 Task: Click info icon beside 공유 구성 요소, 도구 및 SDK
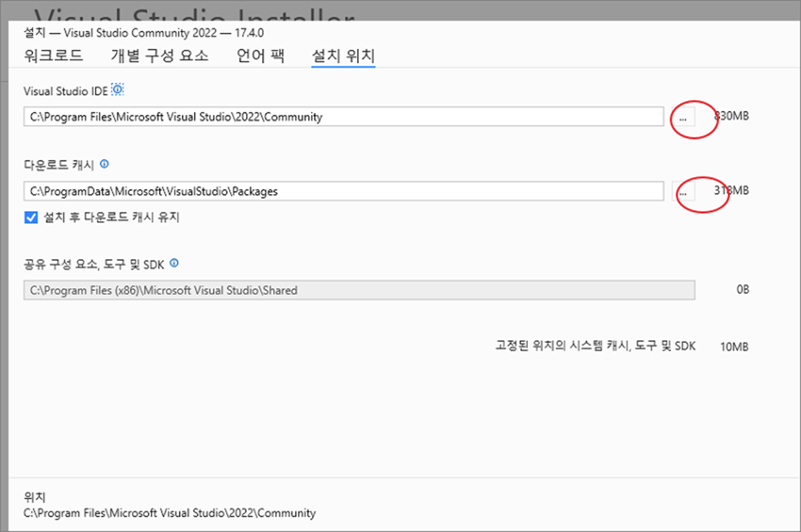[x=174, y=263]
